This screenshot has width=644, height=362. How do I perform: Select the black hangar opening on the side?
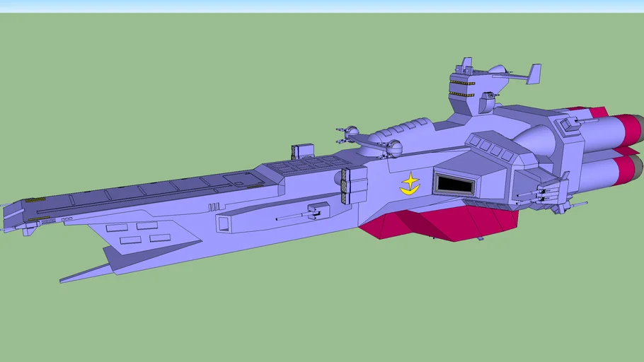point(453,185)
